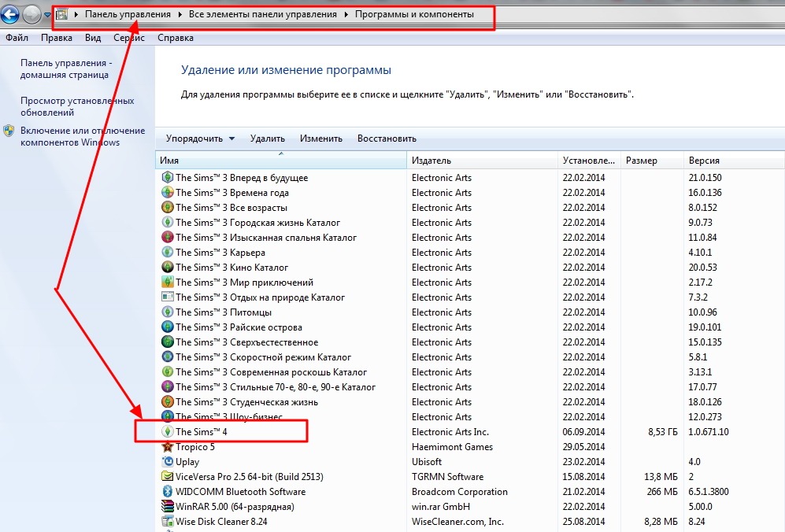Open 'Панель управления - домашняя страница' link
This screenshot has height=532, width=785.
pyautogui.click(x=66, y=69)
